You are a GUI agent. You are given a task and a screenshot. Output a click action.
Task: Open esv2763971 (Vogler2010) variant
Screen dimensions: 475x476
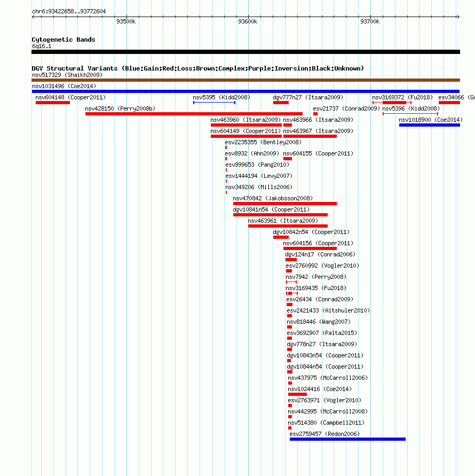(324, 401)
